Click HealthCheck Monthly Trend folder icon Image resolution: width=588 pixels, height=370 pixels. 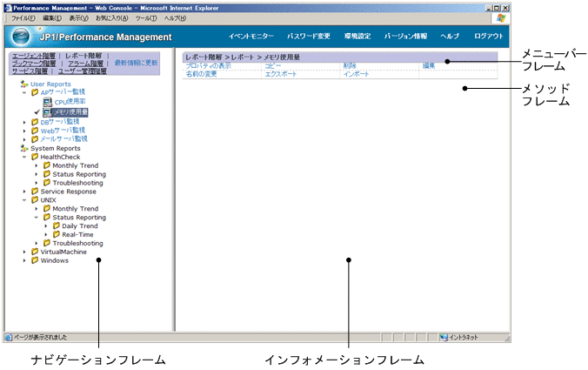[x=47, y=165]
